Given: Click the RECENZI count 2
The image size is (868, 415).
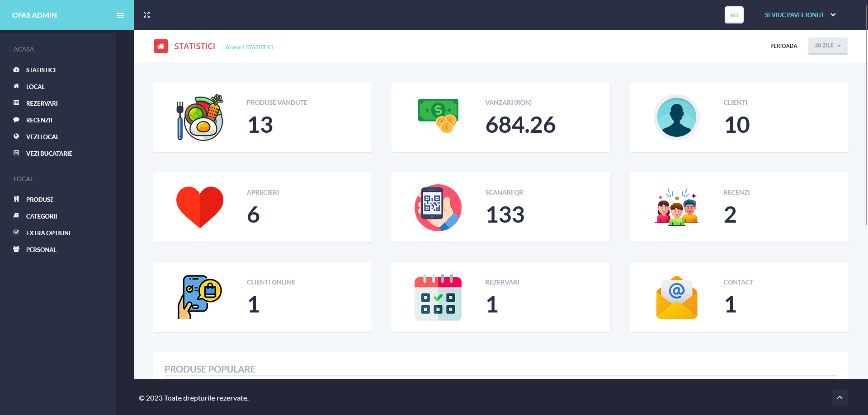Looking at the screenshot, I should [x=730, y=214].
